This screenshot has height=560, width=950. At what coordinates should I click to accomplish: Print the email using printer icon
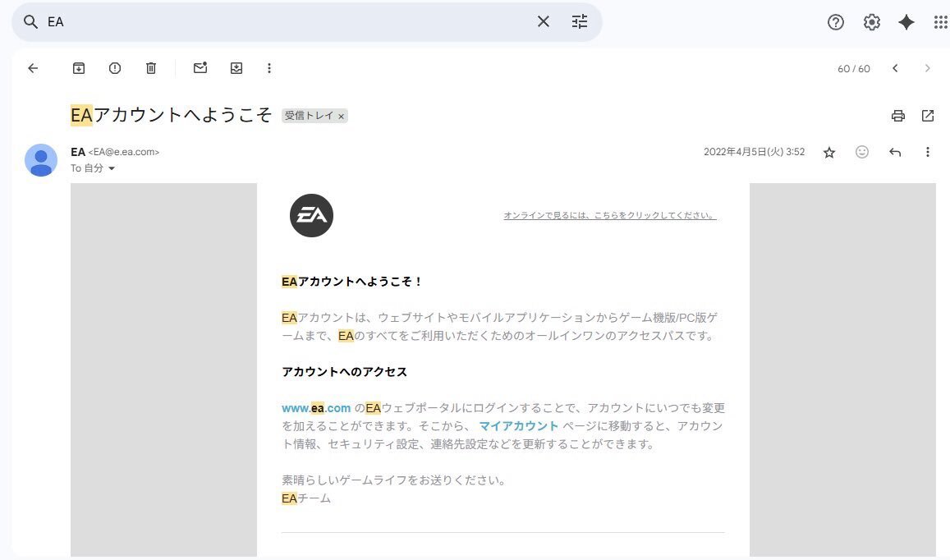[898, 116]
